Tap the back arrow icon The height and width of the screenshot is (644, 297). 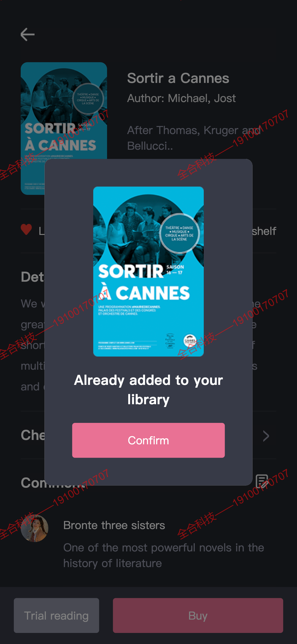(x=27, y=35)
